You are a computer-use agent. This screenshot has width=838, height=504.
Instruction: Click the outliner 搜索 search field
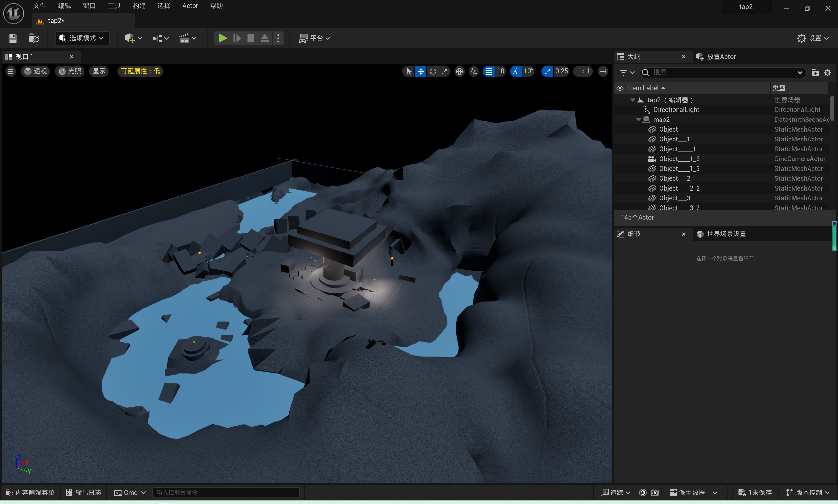click(x=722, y=72)
